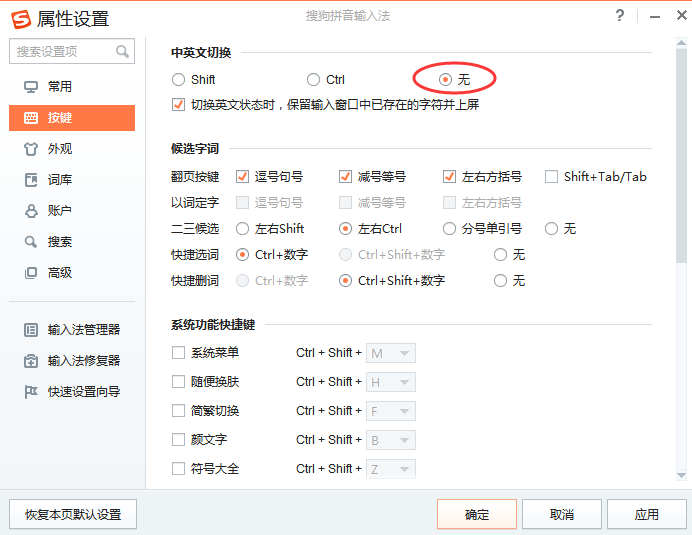692x535 pixels.
Task: Select Ctrl for 中英文切换
Action: point(313,79)
